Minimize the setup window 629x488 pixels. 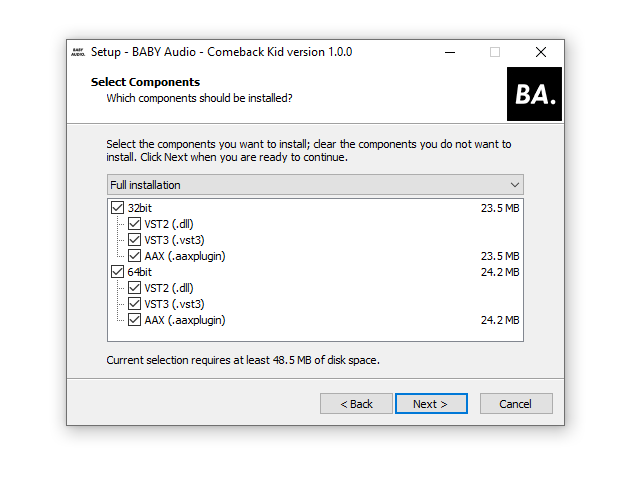(x=448, y=52)
